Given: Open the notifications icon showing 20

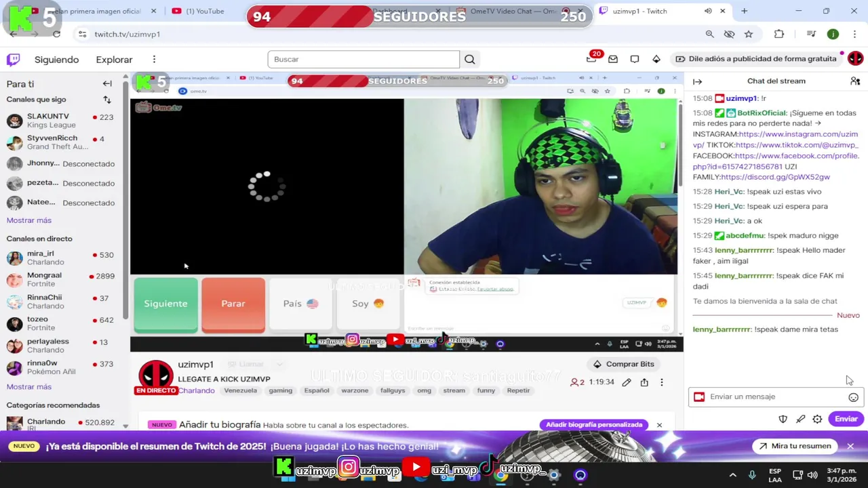Looking at the screenshot, I should click(591, 59).
